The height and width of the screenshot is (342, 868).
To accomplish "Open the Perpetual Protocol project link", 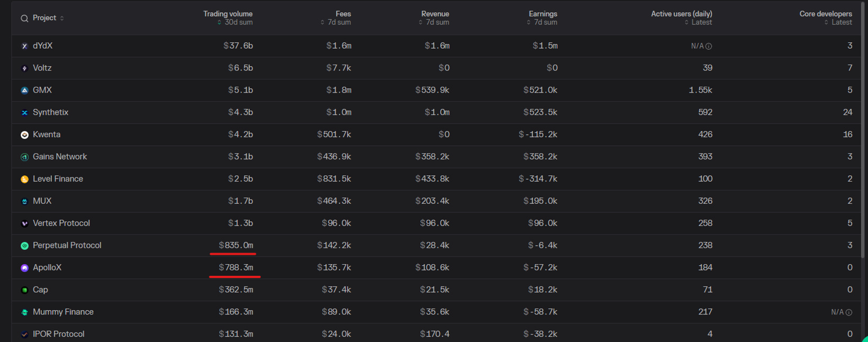I will pos(67,246).
